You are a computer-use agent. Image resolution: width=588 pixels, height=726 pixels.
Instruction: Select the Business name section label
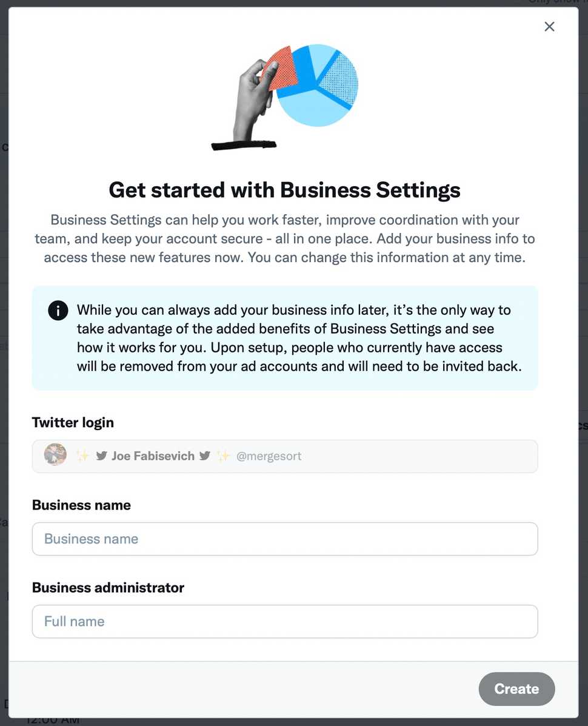click(x=81, y=505)
